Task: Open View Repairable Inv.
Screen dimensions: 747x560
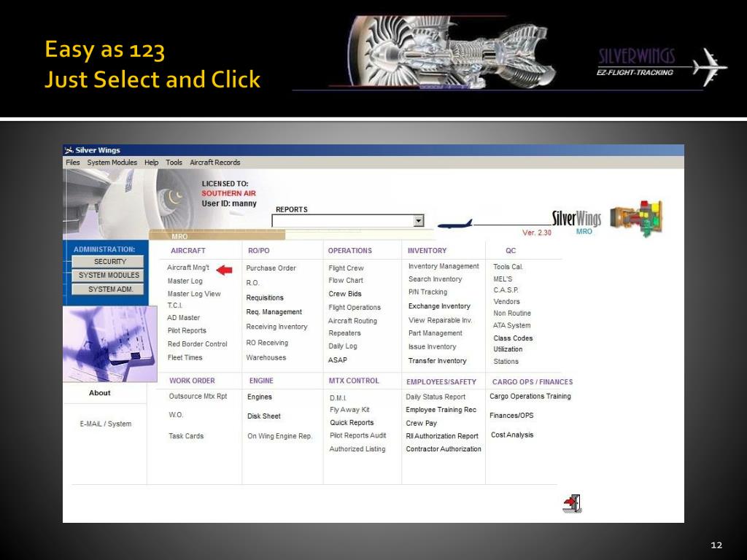Action: (x=440, y=321)
